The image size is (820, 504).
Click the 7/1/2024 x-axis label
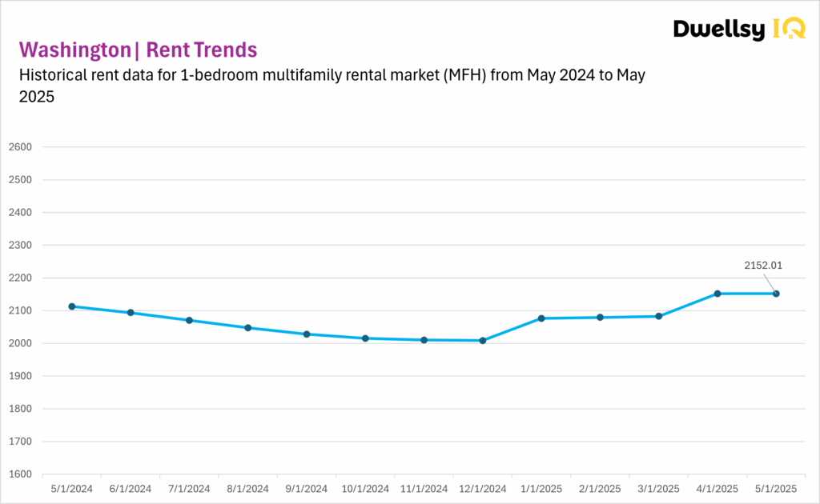tap(189, 490)
